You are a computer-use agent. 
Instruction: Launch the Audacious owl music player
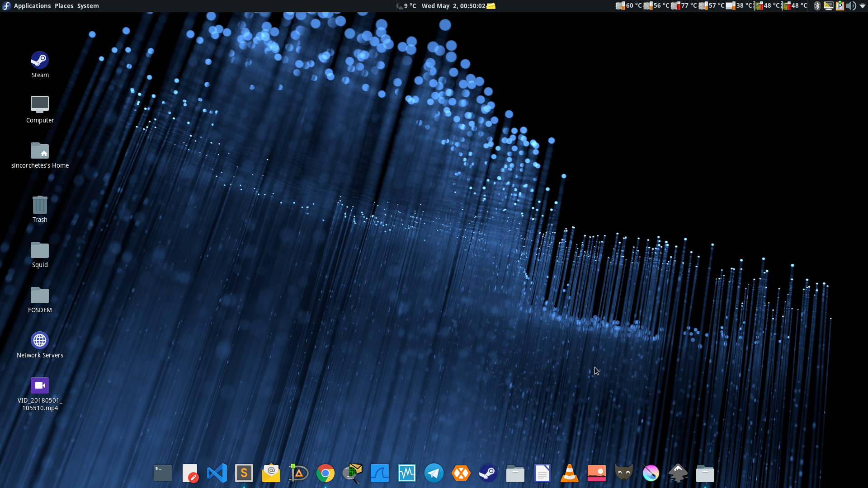(624, 473)
